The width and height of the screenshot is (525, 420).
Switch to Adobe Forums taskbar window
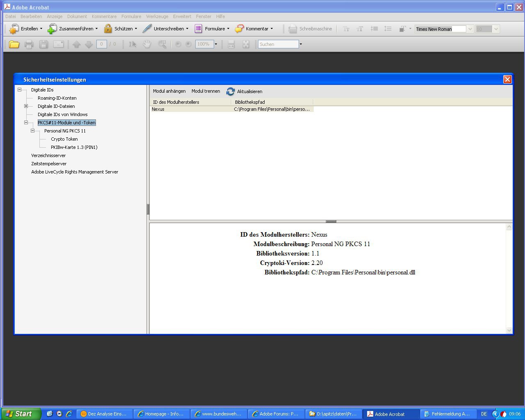(x=276, y=414)
